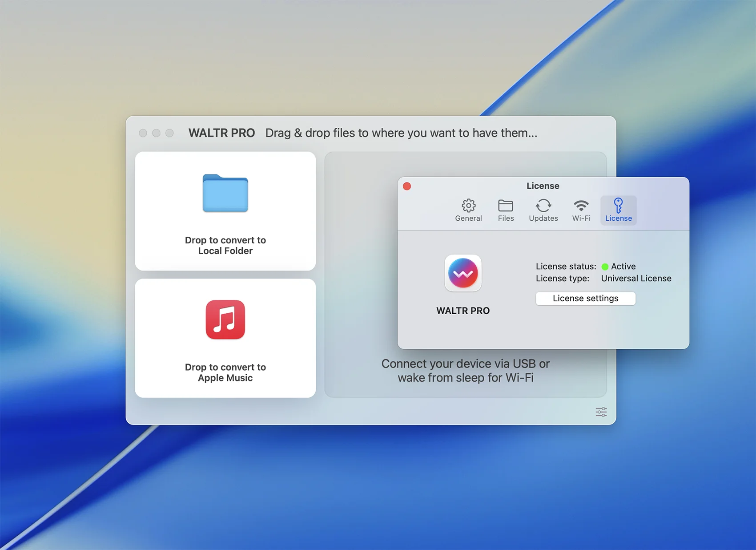Switch to the Files preferences tab

click(506, 210)
